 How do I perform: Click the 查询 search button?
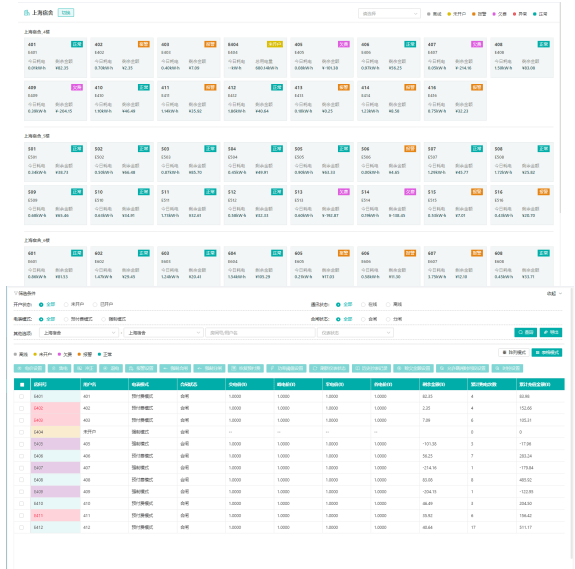click(525, 332)
